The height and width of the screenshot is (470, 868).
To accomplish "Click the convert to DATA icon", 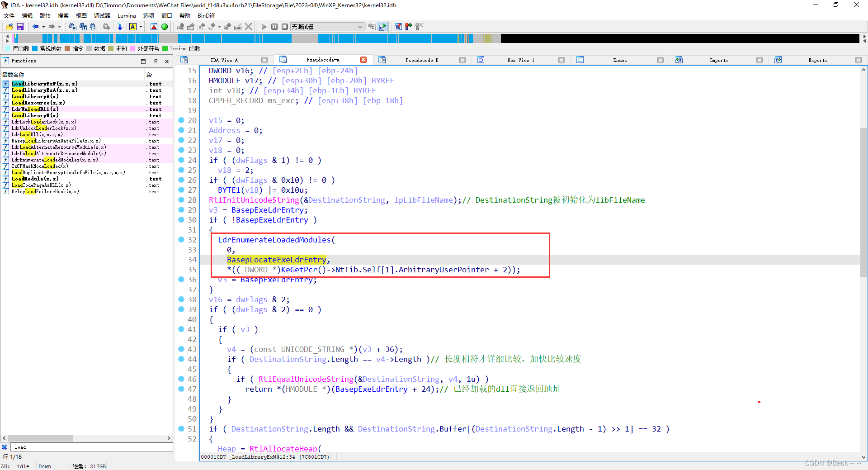I will [191, 27].
